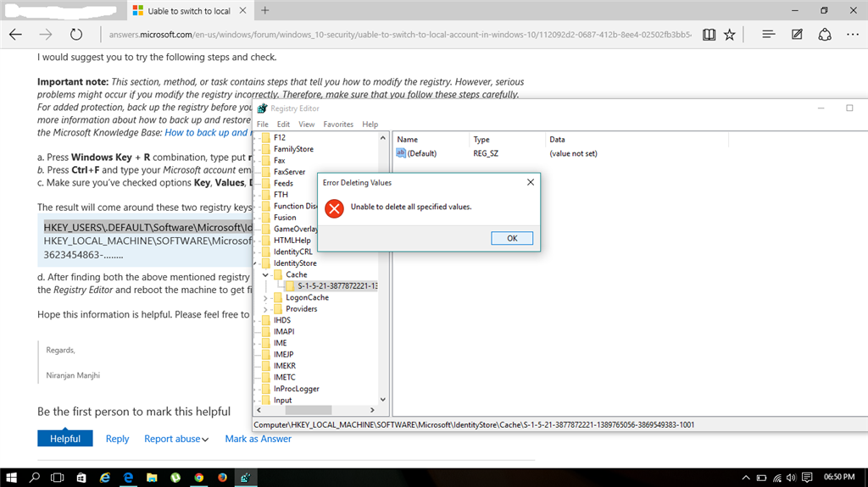Open the Registry Editor Edit menu
The height and width of the screenshot is (487, 868).
283,124
